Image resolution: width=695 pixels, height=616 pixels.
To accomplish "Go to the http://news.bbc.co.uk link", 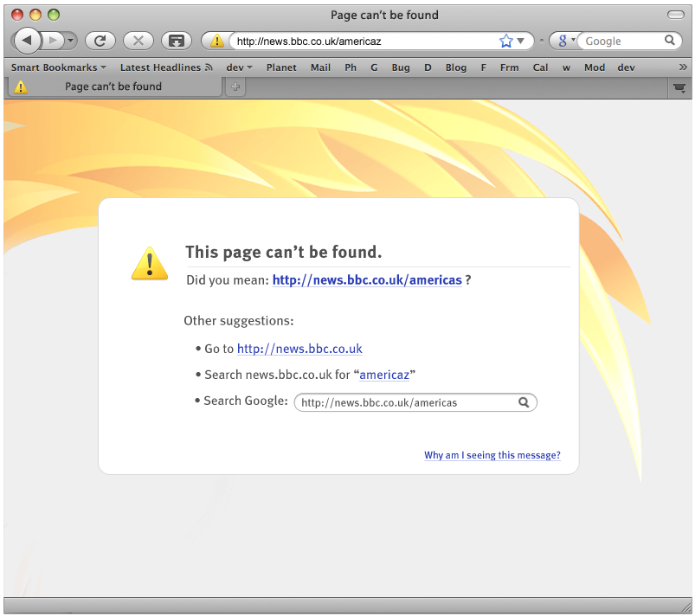I will coord(299,349).
